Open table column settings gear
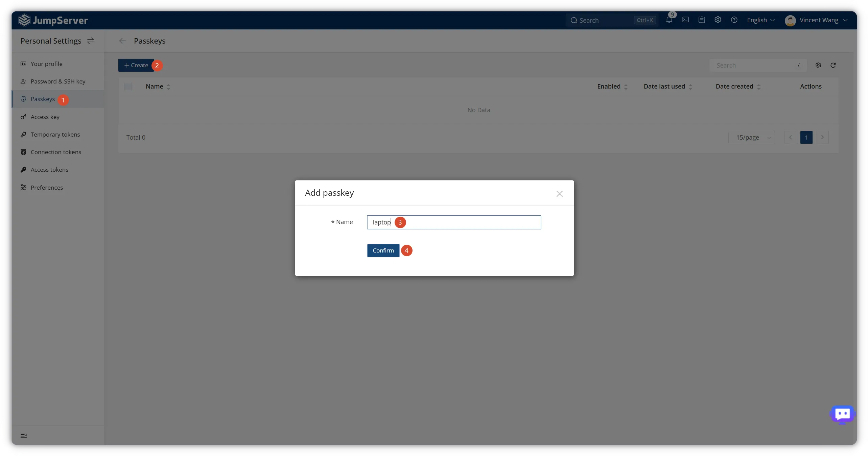 tap(818, 65)
